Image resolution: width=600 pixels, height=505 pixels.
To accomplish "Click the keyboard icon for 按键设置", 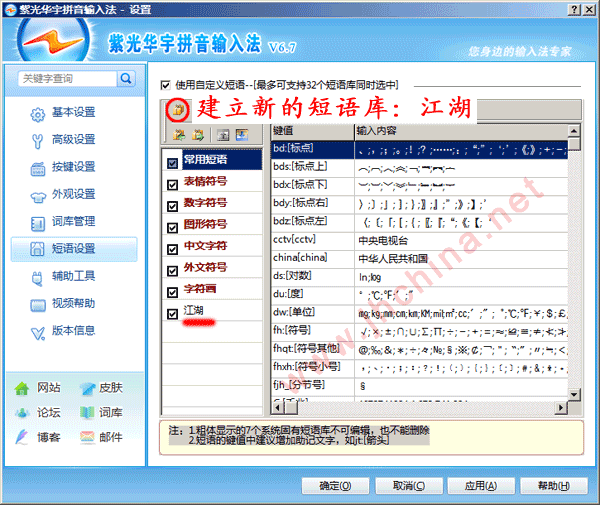I will click(x=38, y=169).
